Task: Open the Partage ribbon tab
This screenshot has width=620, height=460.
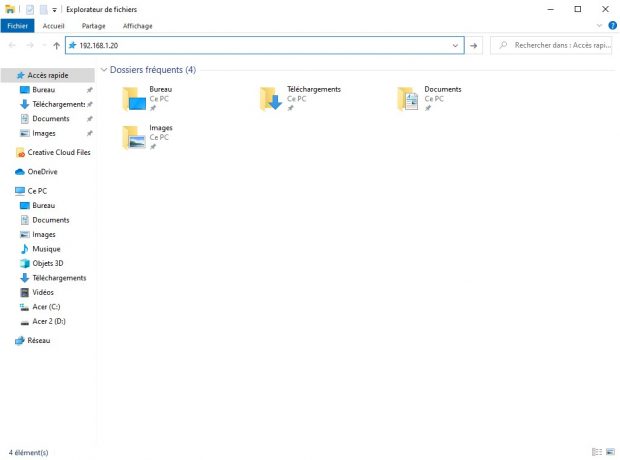Action: (94, 26)
